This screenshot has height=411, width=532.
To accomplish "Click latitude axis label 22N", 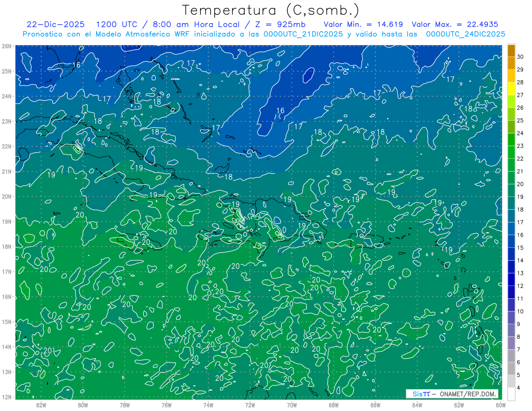I will pos(6,146).
